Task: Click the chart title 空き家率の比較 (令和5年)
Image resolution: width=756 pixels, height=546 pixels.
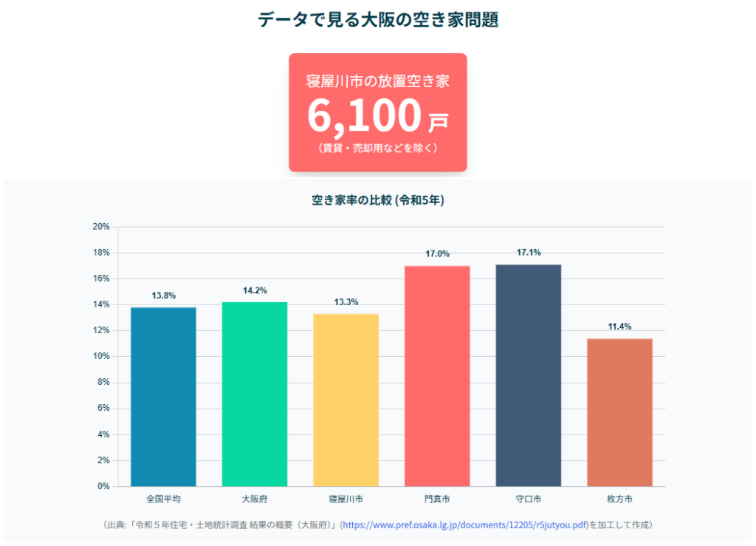Action: click(377, 200)
